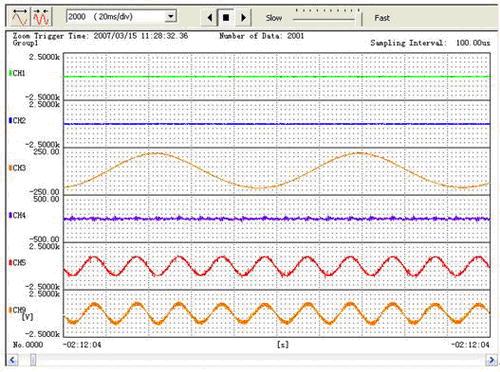Click the Fast speed label
Viewport: 500px width, 372px height.
382,18
